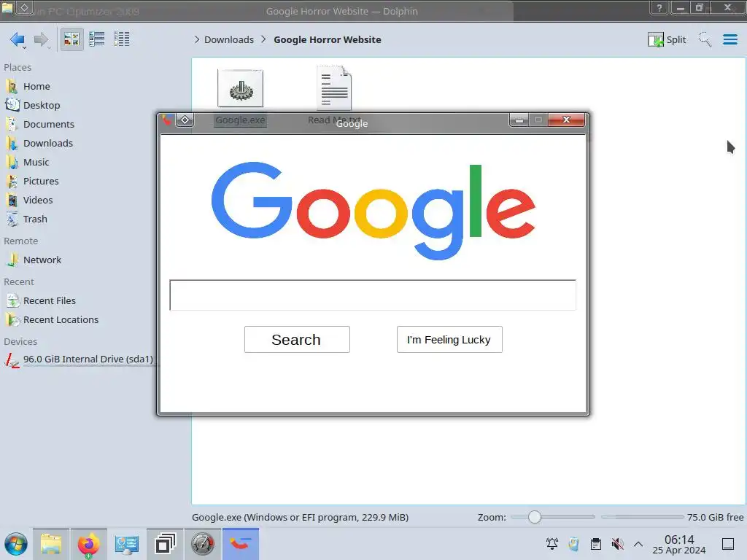Viewport: 747px width, 560px height.
Task: Click the 75.0 GiB free space bar
Action: pyautogui.click(x=642, y=517)
